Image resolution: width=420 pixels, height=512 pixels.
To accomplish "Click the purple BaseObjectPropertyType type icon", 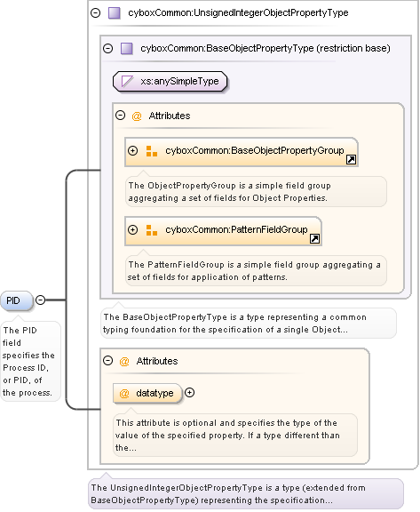I will [x=127, y=49].
